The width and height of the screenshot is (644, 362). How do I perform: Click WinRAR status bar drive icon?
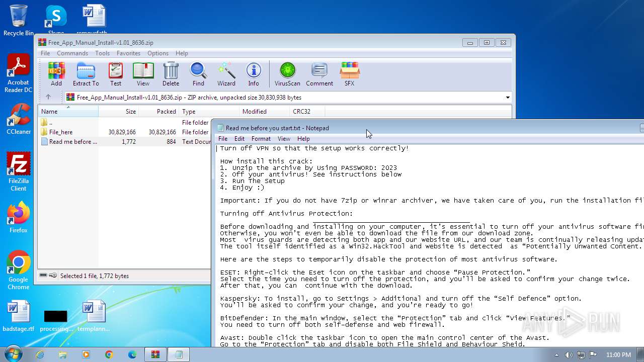click(x=43, y=276)
